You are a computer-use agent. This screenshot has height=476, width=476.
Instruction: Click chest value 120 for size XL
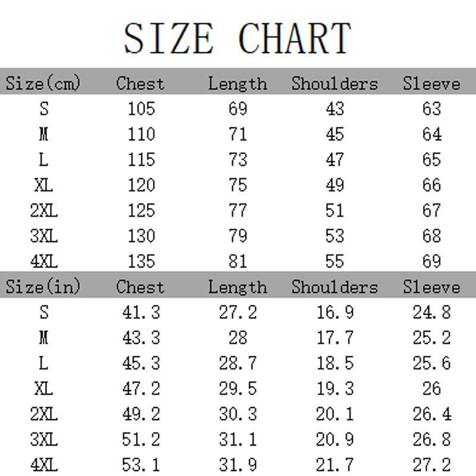tap(141, 185)
